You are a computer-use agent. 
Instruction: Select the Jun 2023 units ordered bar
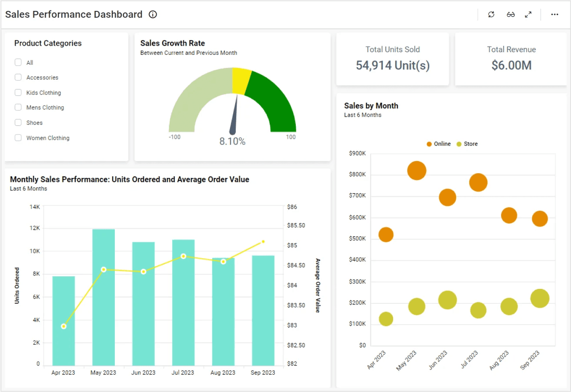point(144,304)
